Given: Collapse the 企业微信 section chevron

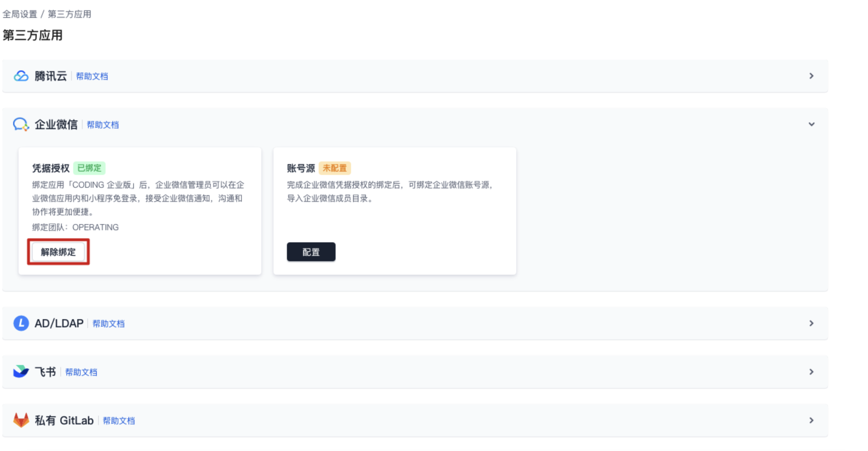Looking at the screenshot, I should coord(811,124).
